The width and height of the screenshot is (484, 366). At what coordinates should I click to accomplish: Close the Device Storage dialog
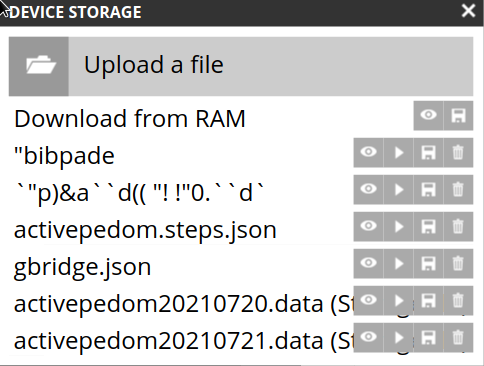tap(468, 11)
